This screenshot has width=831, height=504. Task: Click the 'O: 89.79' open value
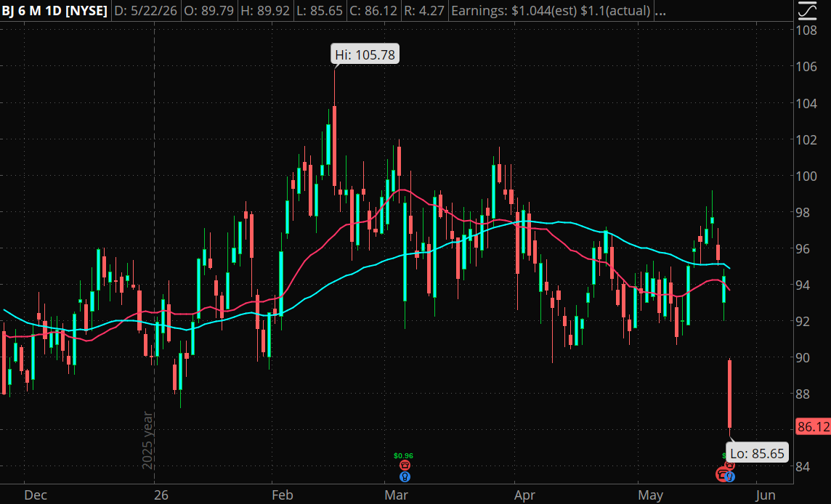point(208,11)
